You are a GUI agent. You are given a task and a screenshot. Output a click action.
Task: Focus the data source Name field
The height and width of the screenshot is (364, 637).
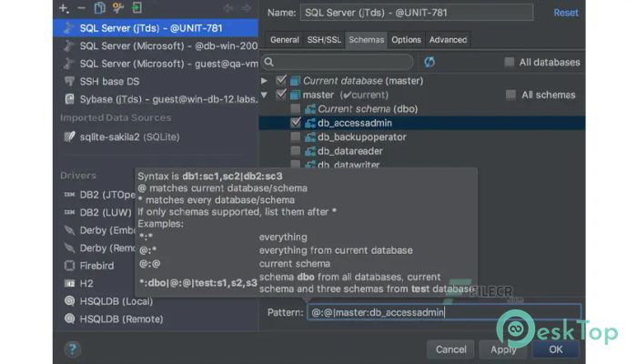point(417,13)
